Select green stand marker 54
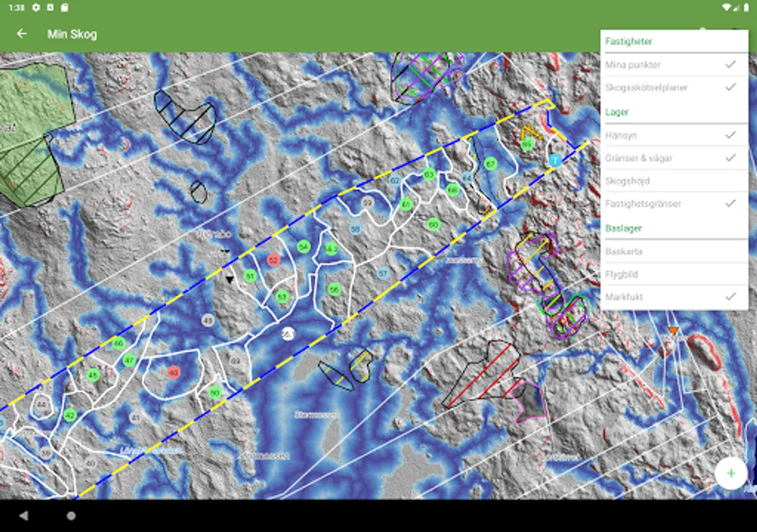Viewport: 757px width, 532px height. pos(304,246)
